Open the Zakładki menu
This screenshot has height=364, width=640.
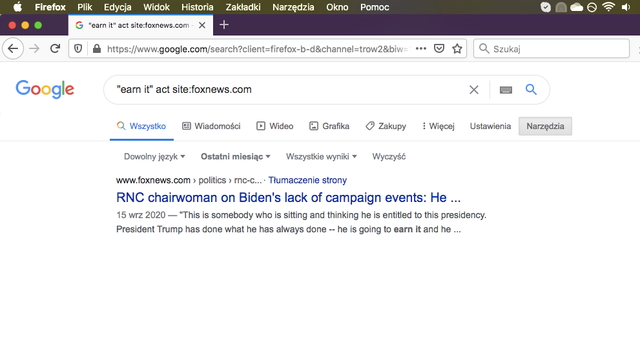[x=243, y=7]
